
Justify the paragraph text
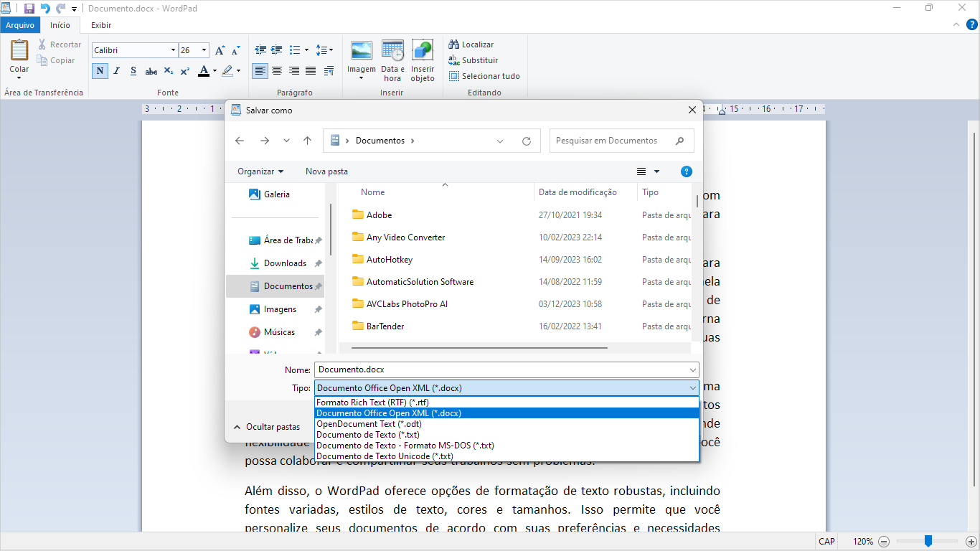click(311, 71)
